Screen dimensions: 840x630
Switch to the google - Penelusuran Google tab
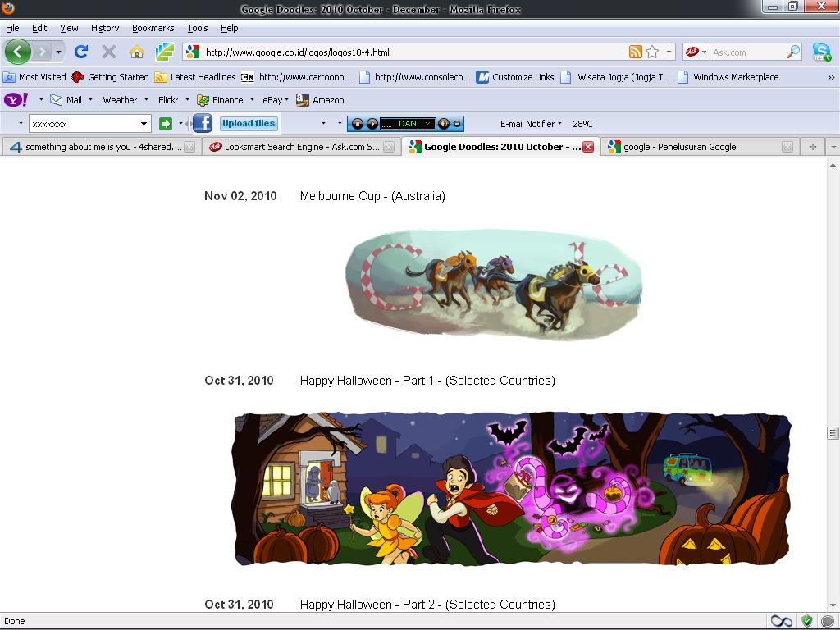point(699,147)
